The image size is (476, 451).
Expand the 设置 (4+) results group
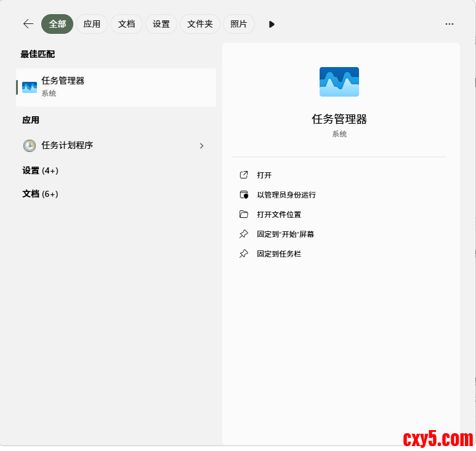point(41,170)
